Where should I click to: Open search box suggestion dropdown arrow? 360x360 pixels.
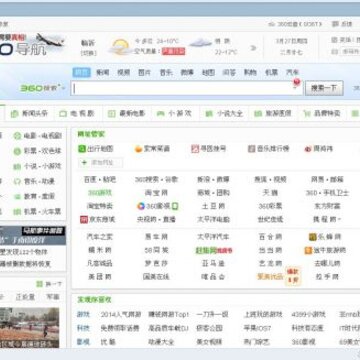click(x=296, y=88)
